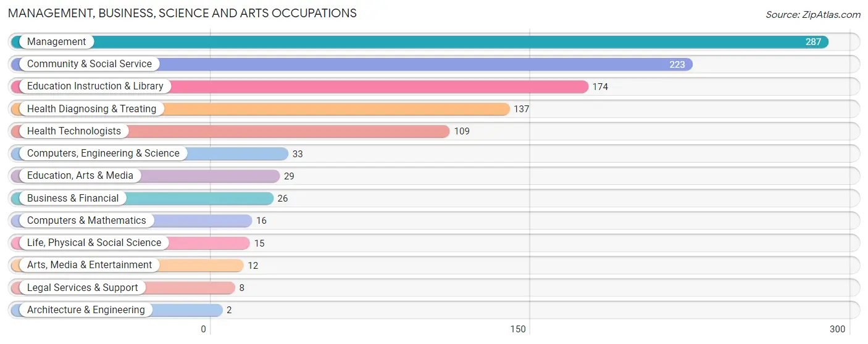Click the chart title heading text
The image size is (868, 344).
click(x=182, y=13)
